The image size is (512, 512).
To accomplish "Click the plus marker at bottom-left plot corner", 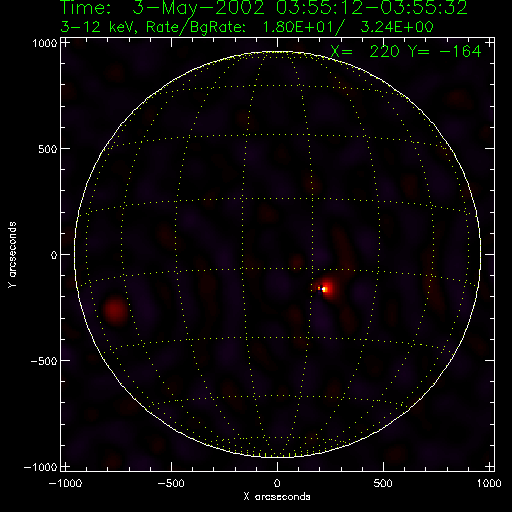I will [66, 466].
